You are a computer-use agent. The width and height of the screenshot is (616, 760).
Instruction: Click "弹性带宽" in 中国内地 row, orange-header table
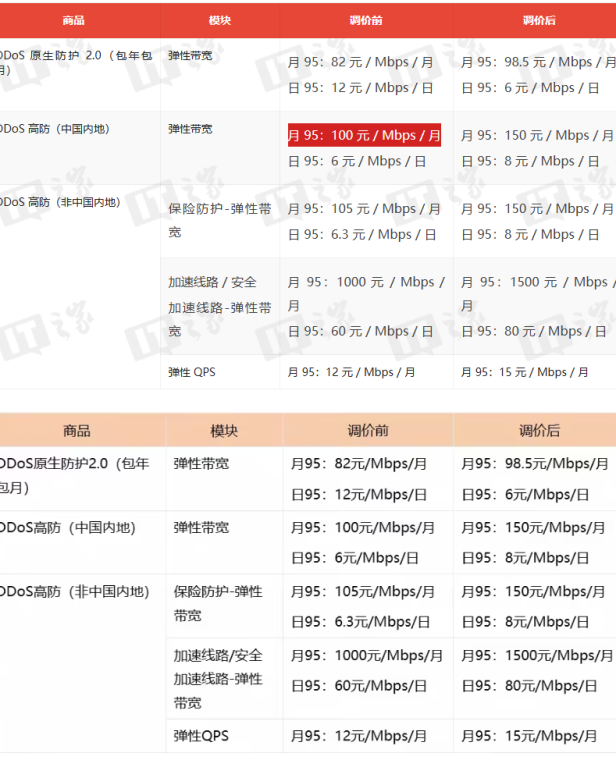pos(201,527)
